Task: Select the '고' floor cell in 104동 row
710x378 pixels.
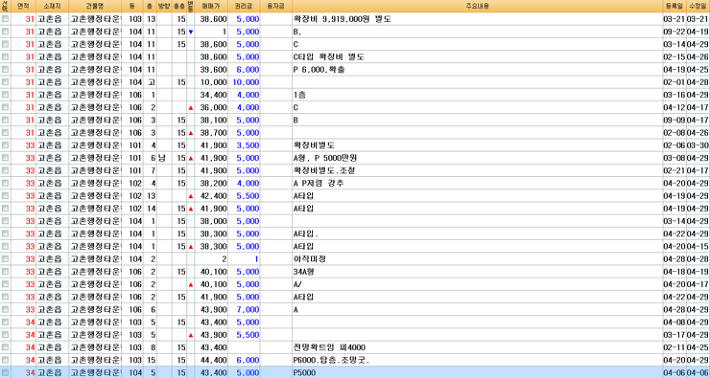Action: [x=150, y=82]
